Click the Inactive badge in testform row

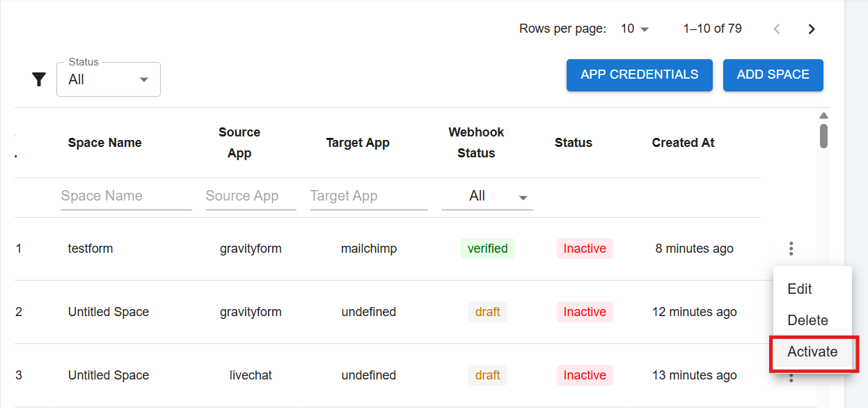[x=585, y=249]
